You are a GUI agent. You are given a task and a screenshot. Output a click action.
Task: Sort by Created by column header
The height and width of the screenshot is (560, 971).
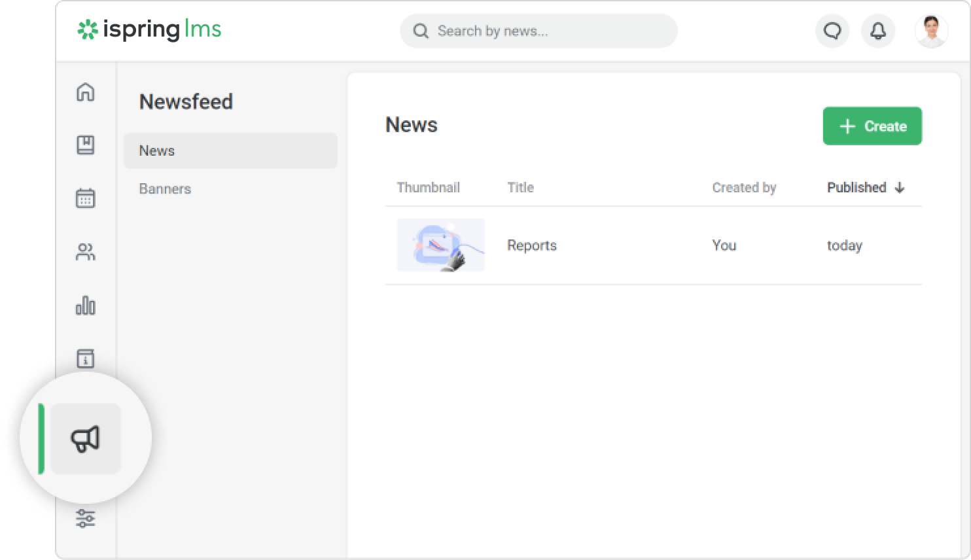pos(744,188)
